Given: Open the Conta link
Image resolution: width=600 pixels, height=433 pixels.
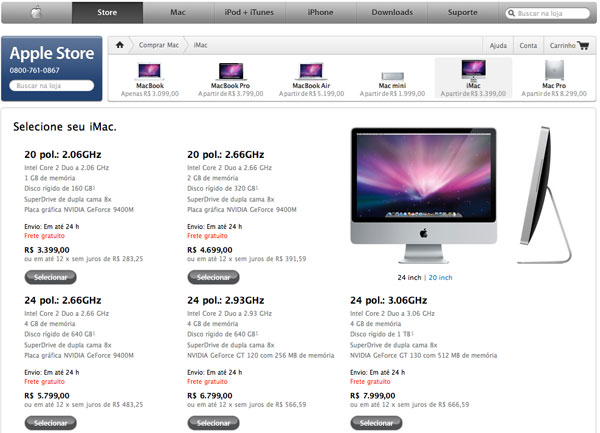Looking at the screenshot, I should (528, 46).
